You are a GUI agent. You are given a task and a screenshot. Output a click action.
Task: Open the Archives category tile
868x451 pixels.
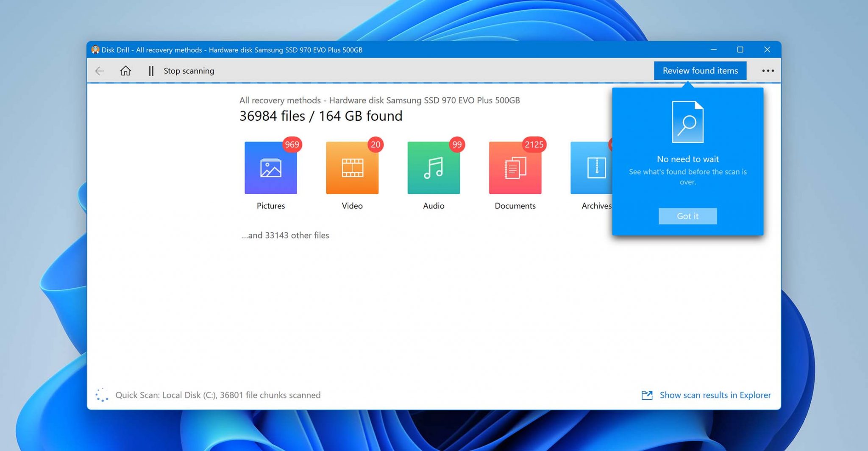(x=592, y=168)
